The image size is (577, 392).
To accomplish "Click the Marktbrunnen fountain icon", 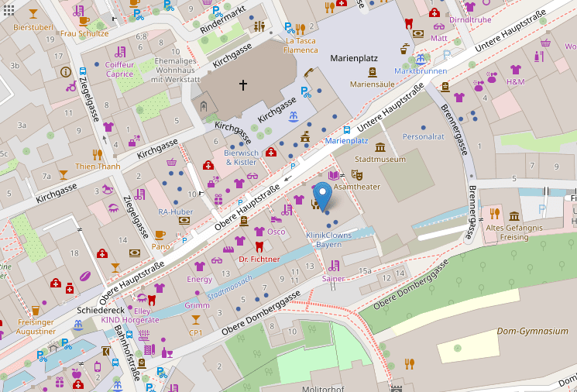I will point(421,59).
